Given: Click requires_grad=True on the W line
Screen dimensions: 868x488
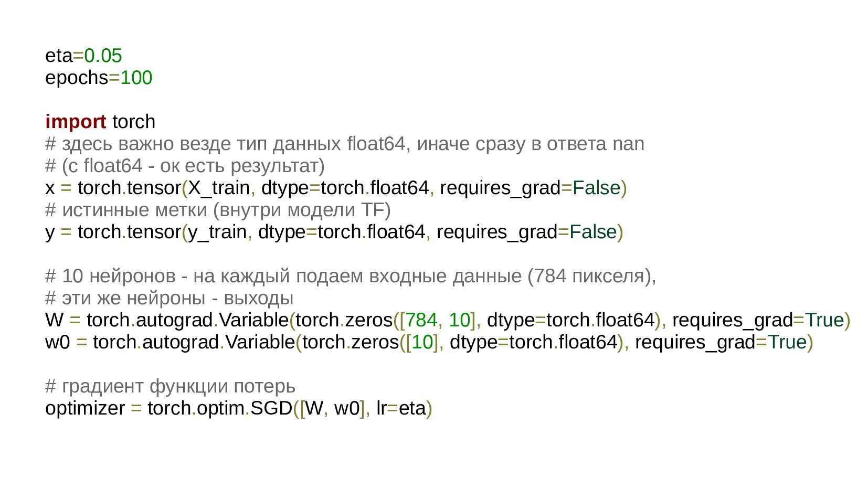Looking at the screenshot, I should tap(758, 320).
